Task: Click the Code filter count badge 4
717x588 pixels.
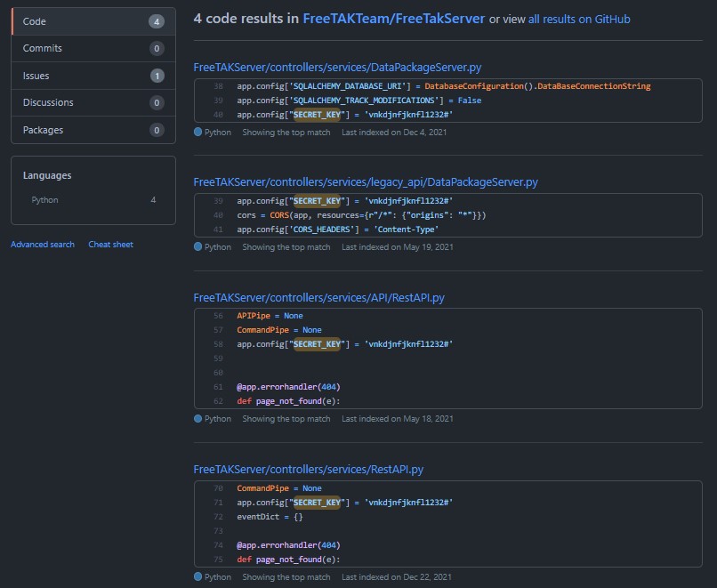Action: [x=157, y=21]
